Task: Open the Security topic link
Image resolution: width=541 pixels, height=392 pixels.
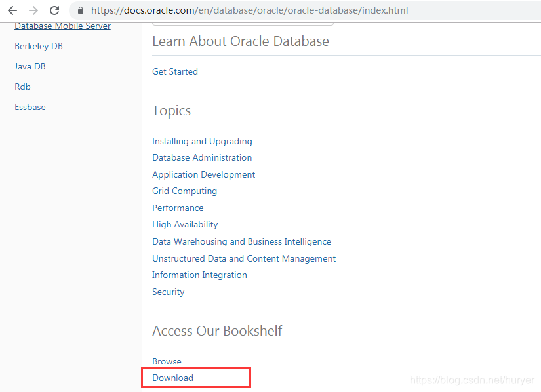Action: click(x=169, y=292)
